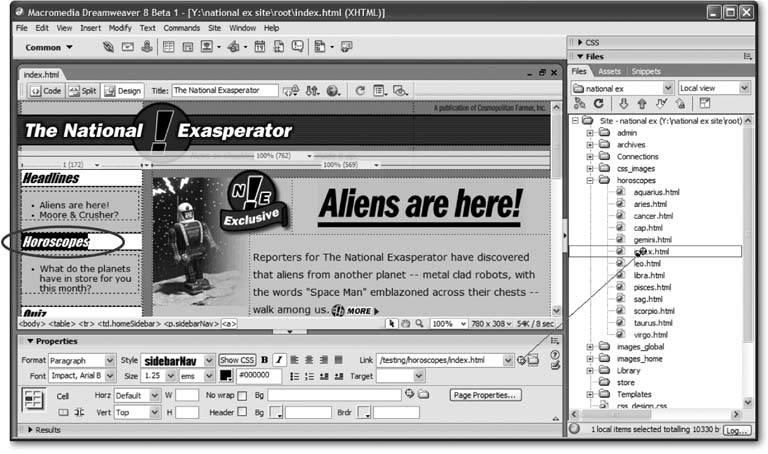Screen dimensions: 768x454
Task: Click the Put Files up-arrow icon
Action: click(x=642, y=103)
